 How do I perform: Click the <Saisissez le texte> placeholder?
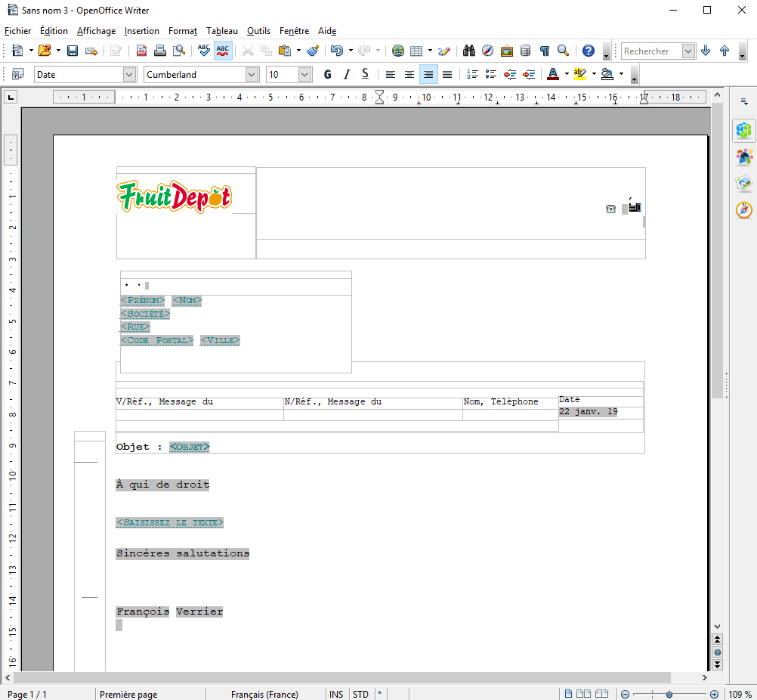click(x=170, y=522)
